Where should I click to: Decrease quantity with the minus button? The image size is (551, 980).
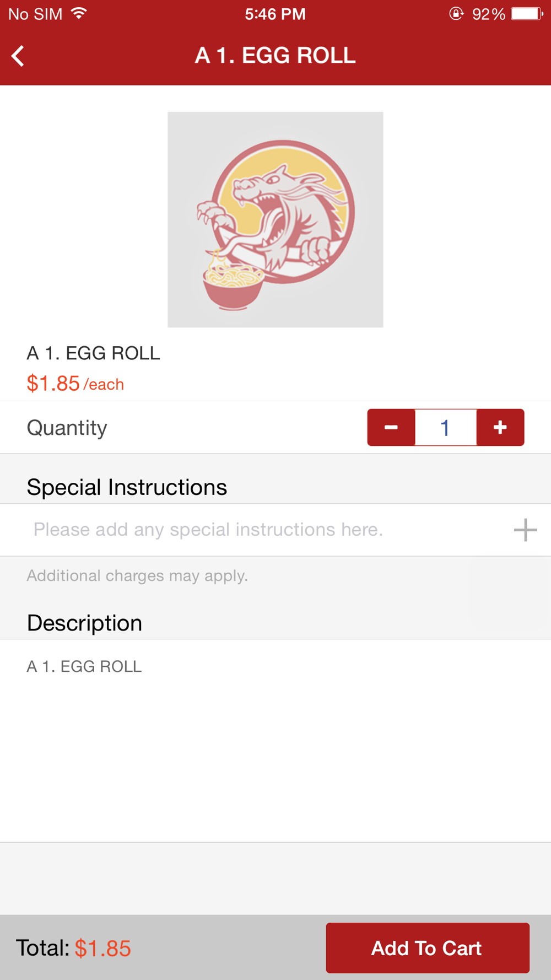click(x=391, y=427)
